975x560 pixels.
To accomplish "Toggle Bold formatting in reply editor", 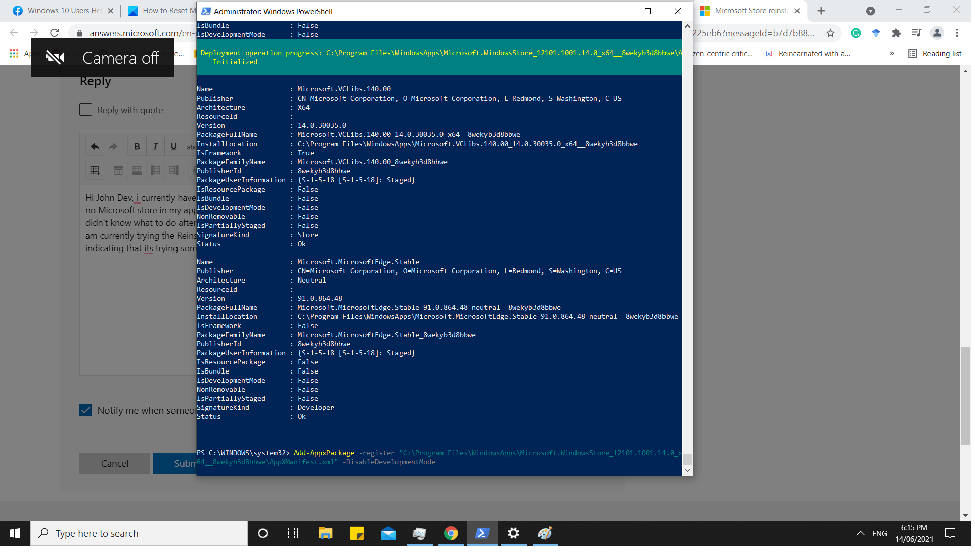I will [137, 147].
